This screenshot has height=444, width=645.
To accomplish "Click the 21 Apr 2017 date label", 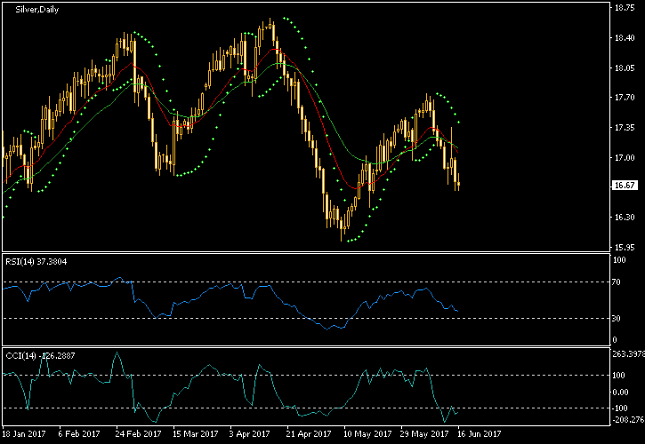I will click(308, 434).
